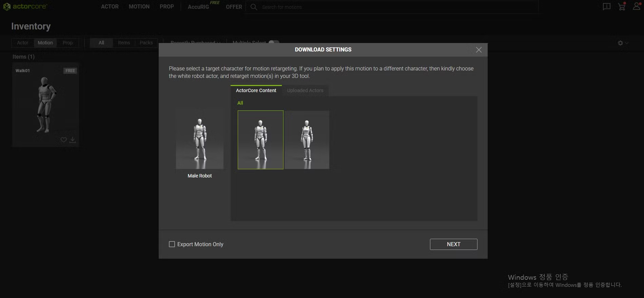Open the Walk01 motion thumbnail
644x298 pixels.
(x=45, y=104)
